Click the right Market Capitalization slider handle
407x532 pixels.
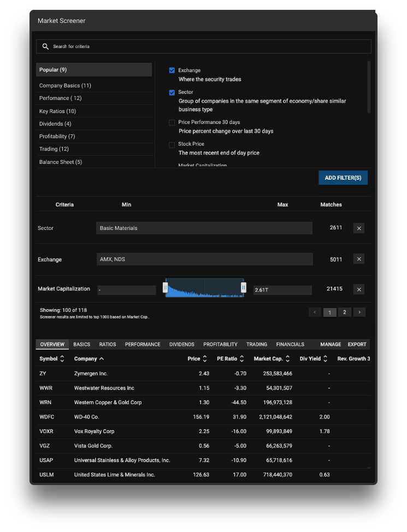click(244, 287)
